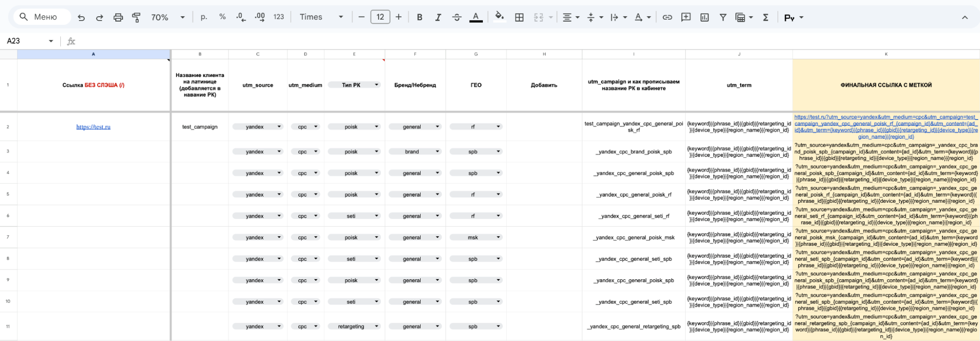Open the functions sigma menu

[x=765, y=17]
